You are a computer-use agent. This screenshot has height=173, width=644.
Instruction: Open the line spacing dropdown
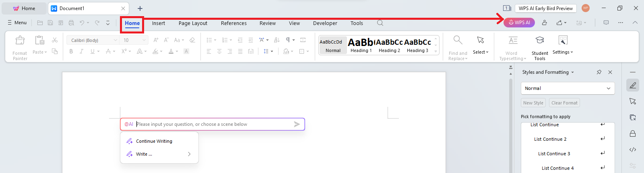point(272,51)
